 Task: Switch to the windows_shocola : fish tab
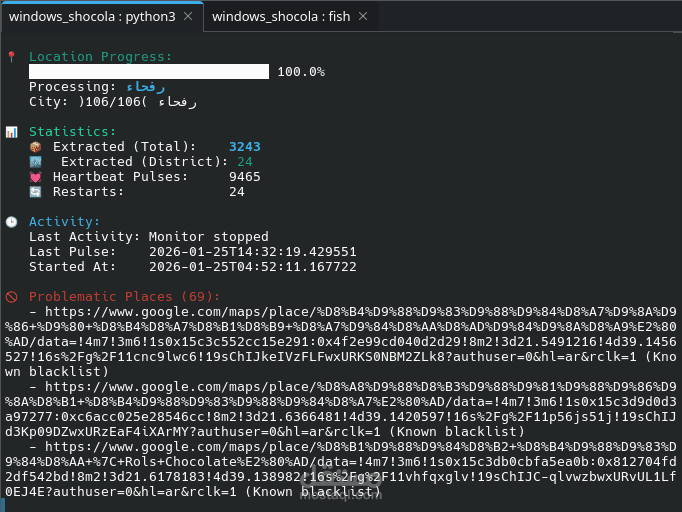[280, 16]
